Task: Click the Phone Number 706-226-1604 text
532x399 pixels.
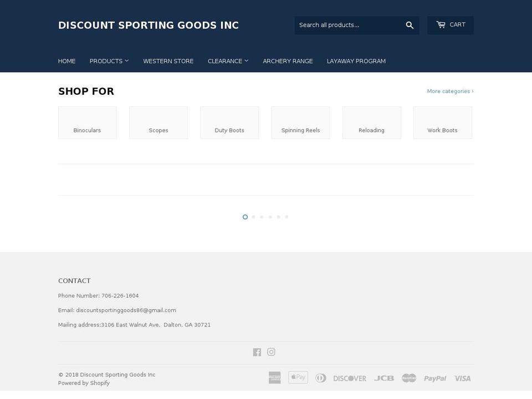Action: [99, 296]
